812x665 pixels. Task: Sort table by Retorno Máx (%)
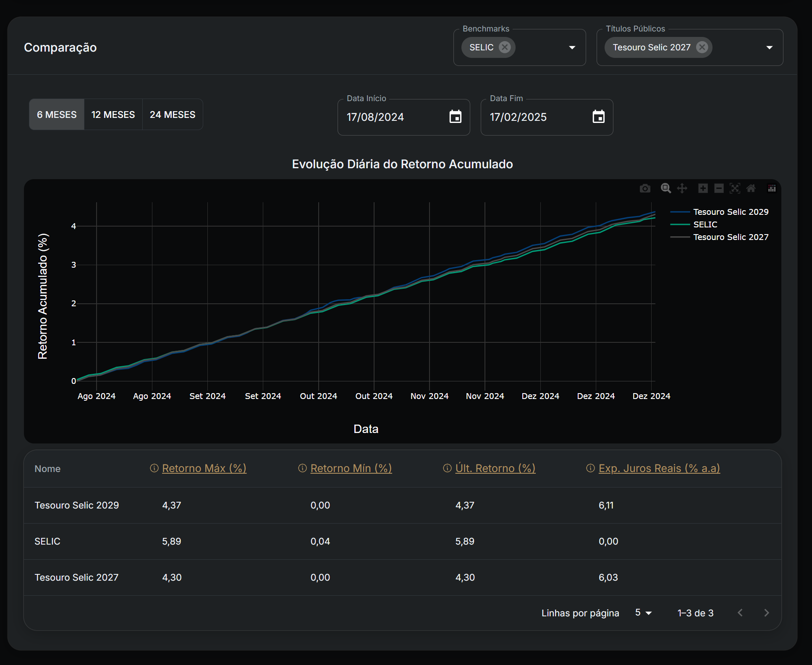(204, 468)
